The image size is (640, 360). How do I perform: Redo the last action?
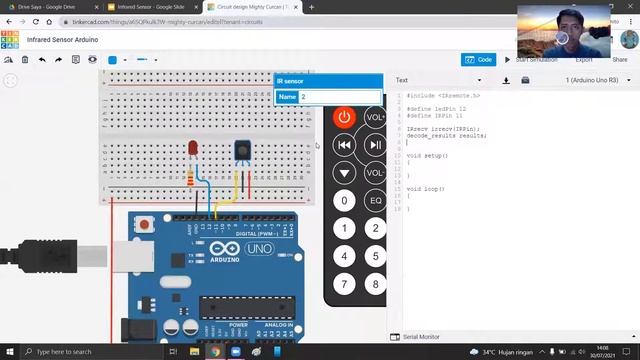(58, 60)
